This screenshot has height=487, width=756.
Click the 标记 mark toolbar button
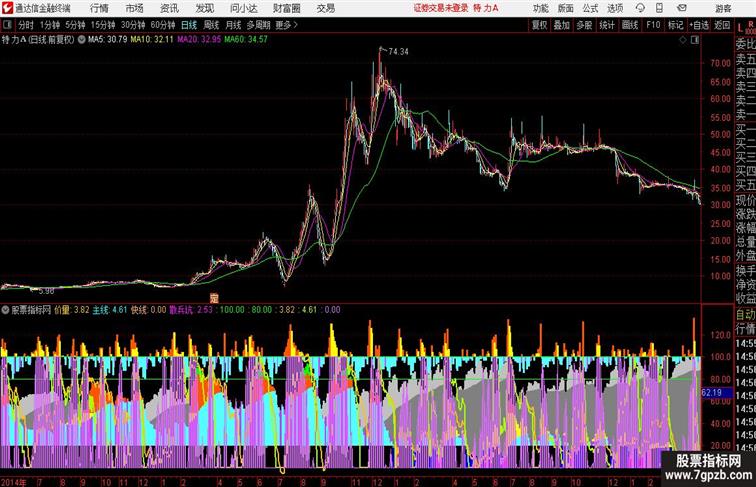(x=675, y=25)
